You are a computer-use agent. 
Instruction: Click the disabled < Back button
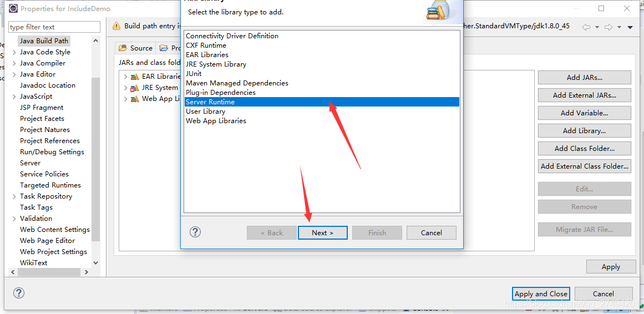pos(271,232)
